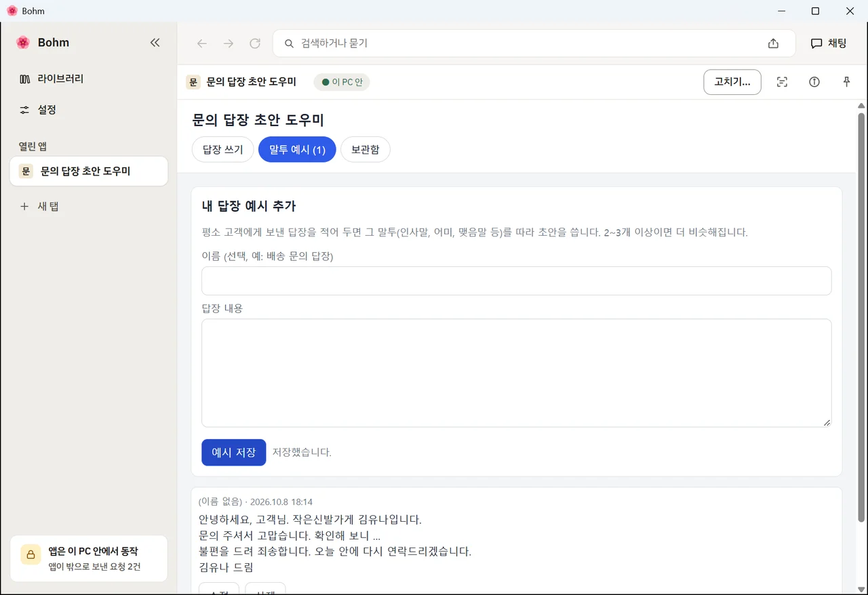
Task: Click the 내 답장 예시 추가 heading
Action: pos(249,207)
